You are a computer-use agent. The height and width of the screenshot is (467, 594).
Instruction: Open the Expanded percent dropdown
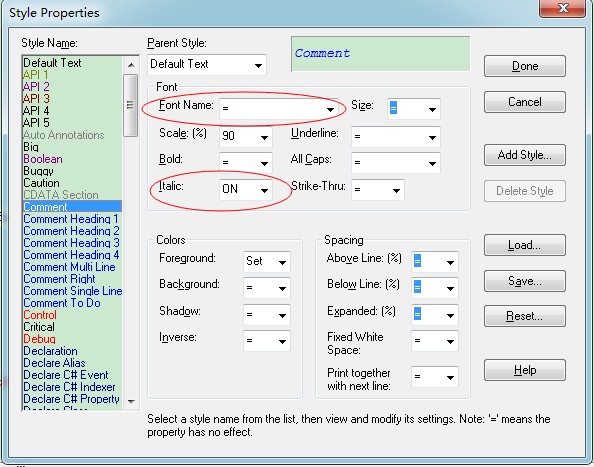pos(435,315)
